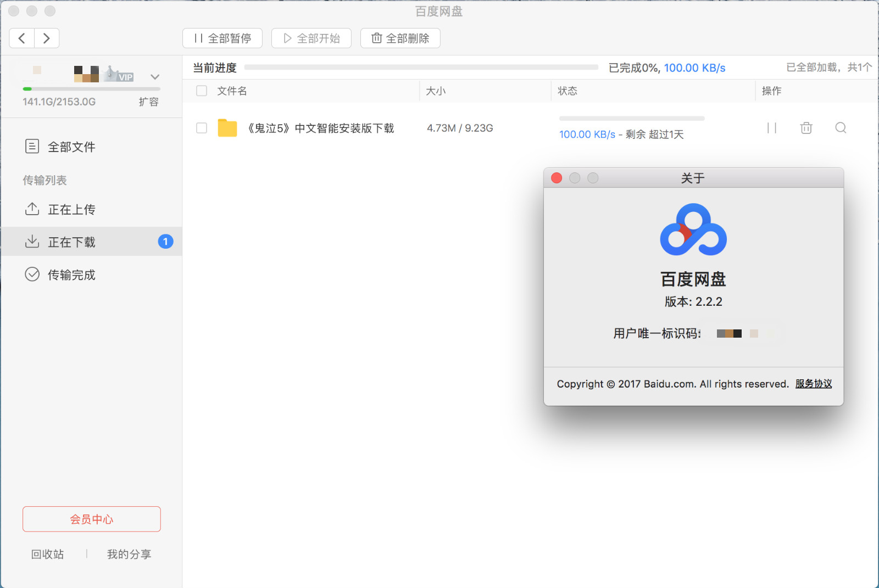The height and width of the screenshot is (588, 879).
Task: Click the 141.1G/2153.0G storage text
Action: pos(59,102)
